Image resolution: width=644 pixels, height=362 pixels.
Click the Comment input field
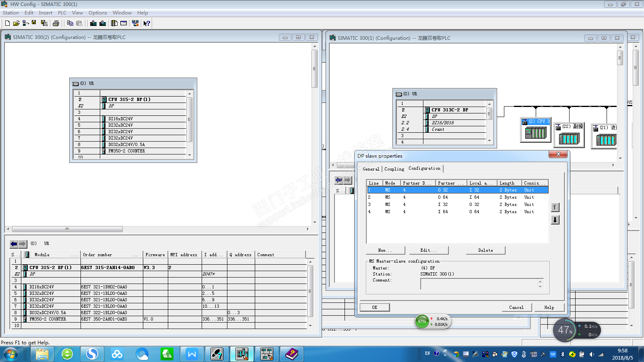(482, 284)
